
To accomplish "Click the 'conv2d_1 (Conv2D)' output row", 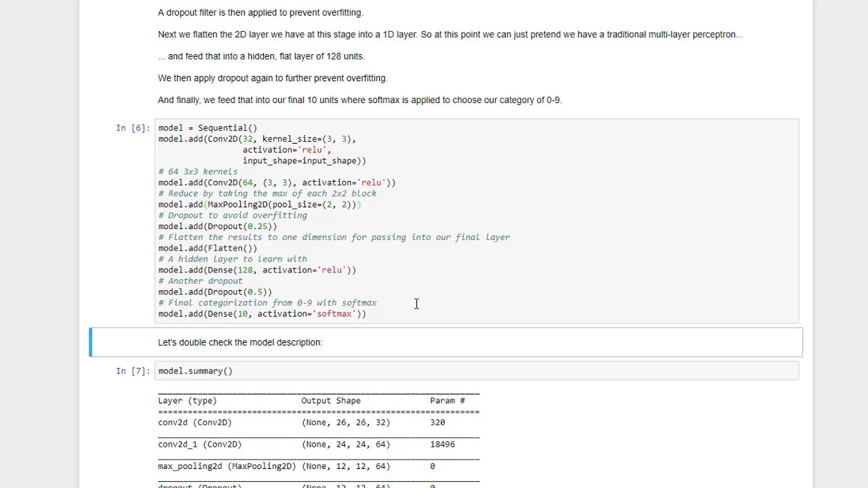I will pyautogui.click(x=199, y=445).
